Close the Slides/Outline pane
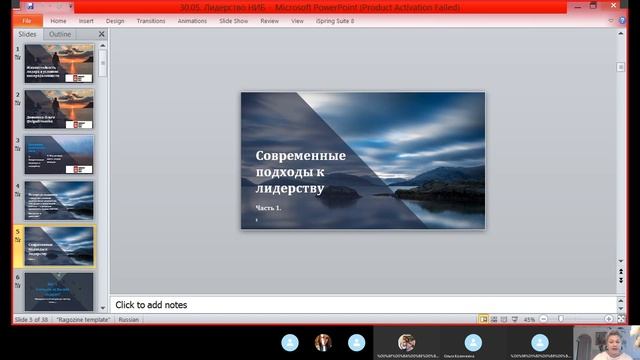640x360 pixels. point(102,34)
